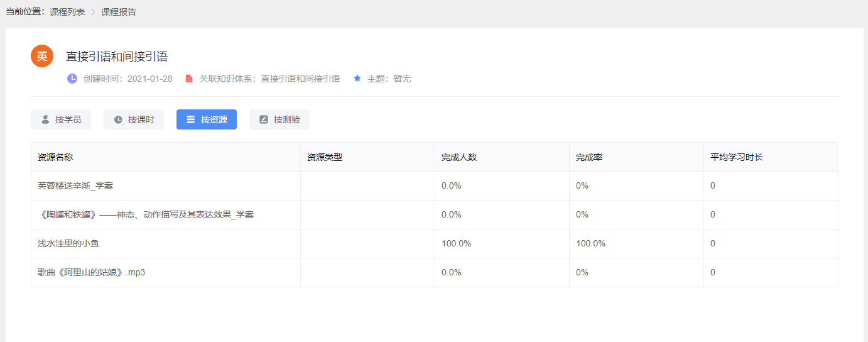Click the blue star icon beside 主题
The width and height of the screenshot is (868, 342).
click(x=357, y=79)
